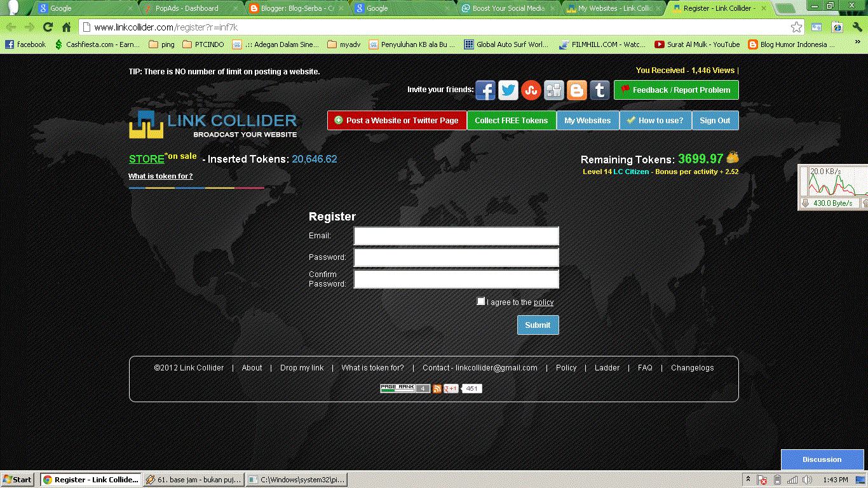Go to browser home page icon
The width and height of the screenshot is (868, 488).
(x=66, y=27)
